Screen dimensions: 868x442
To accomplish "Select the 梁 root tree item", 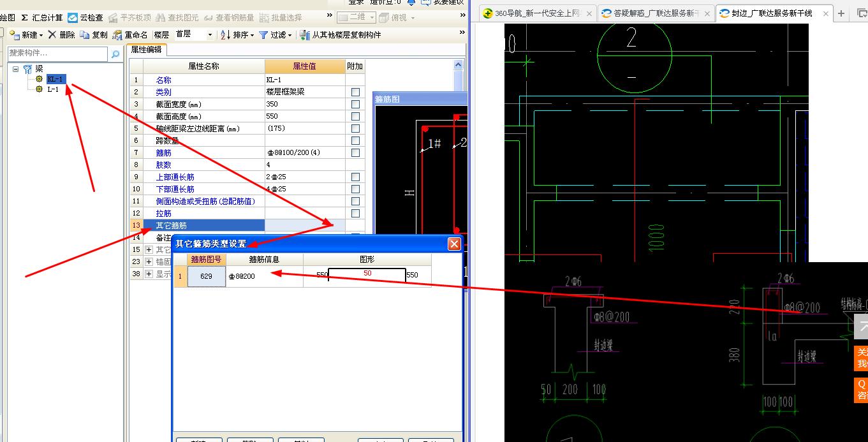I will pos(40,69).
